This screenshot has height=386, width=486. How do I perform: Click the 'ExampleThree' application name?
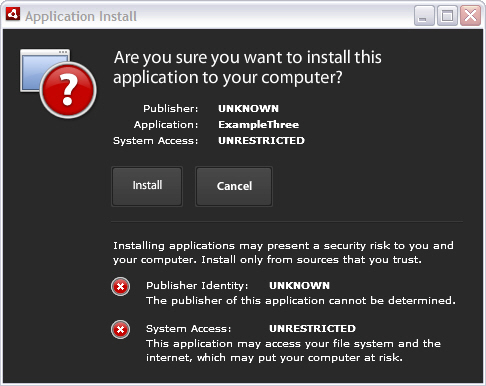(x=259, y=125)
